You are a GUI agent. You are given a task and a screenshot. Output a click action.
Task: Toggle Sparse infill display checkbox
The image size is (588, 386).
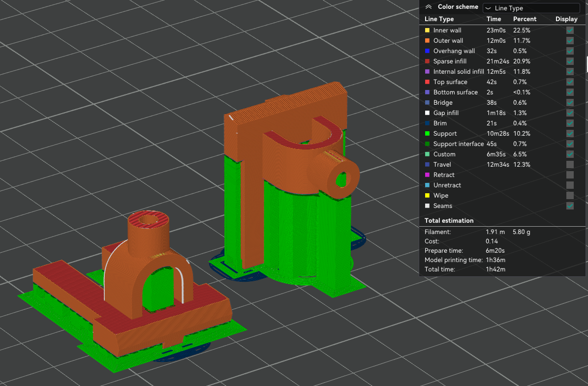(x=570, y=61)
